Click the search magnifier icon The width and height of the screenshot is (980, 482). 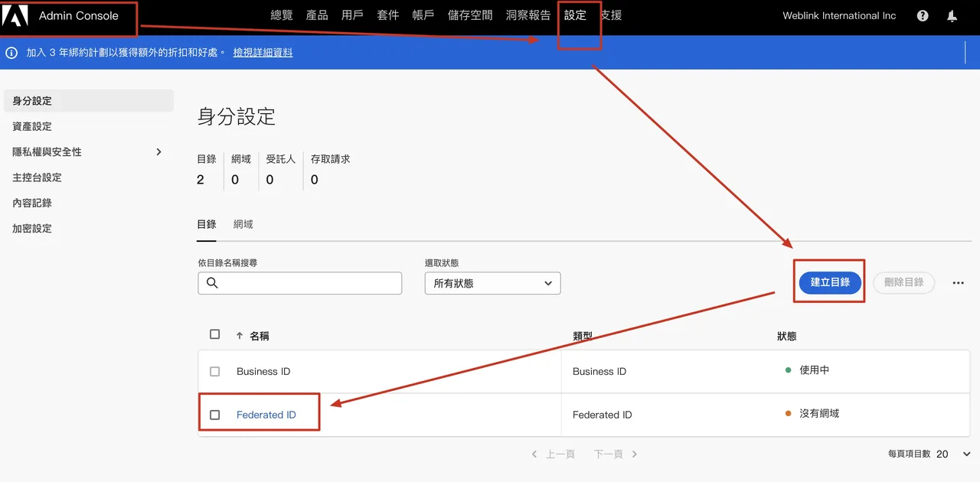(x=212, y=283)
